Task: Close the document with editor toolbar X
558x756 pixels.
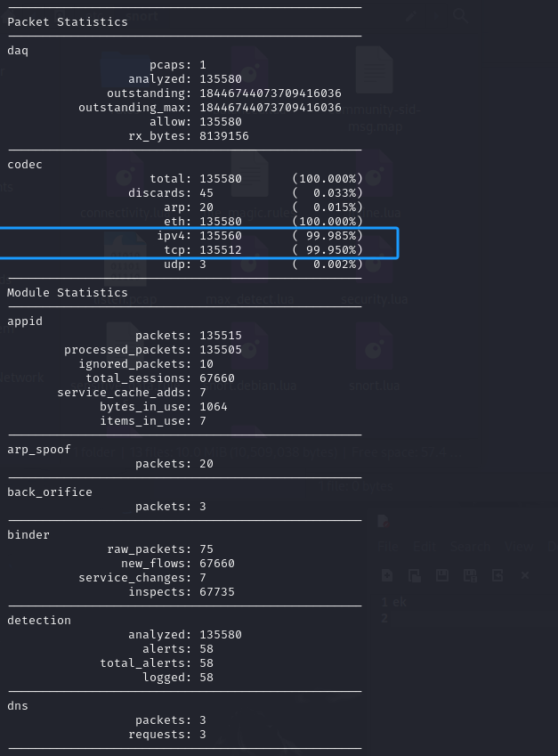Action: tap(525, 575)
